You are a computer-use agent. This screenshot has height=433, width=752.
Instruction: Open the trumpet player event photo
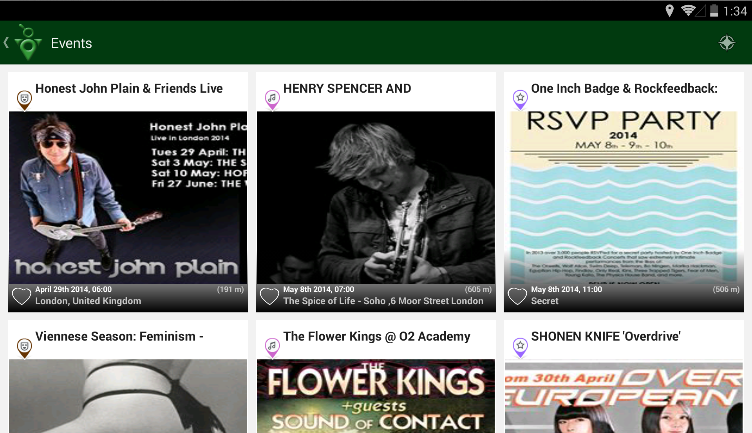(x=376, y=198)
